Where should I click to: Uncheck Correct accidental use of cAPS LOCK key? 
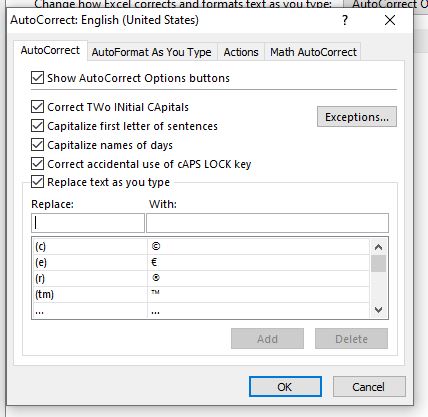tap(37, 164)
